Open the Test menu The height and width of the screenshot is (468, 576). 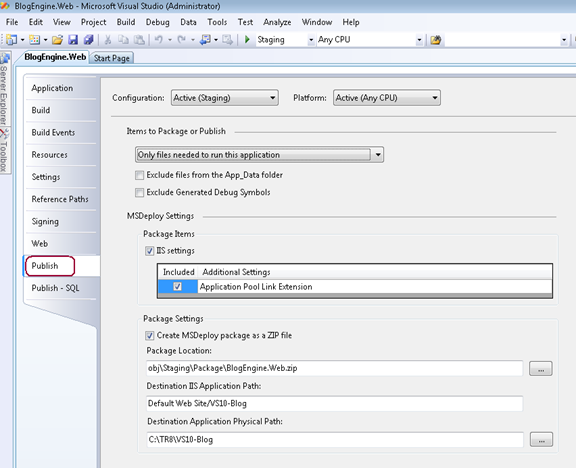coord(245,22)
